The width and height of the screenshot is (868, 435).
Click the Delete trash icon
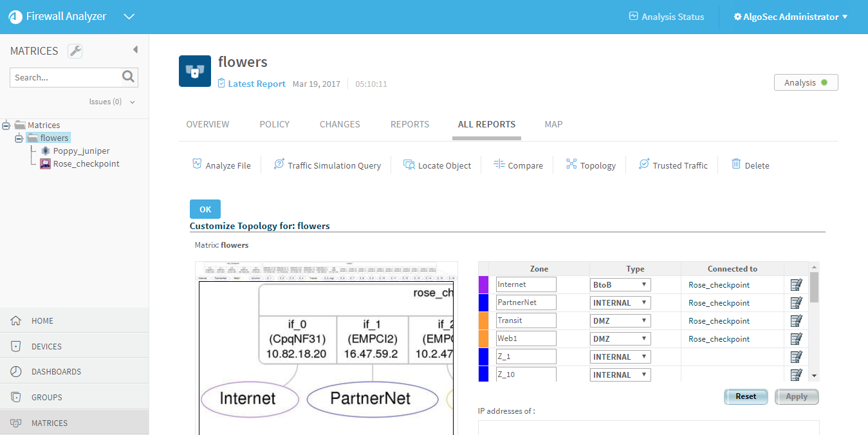pyautogui.click(x=736, y=165)
